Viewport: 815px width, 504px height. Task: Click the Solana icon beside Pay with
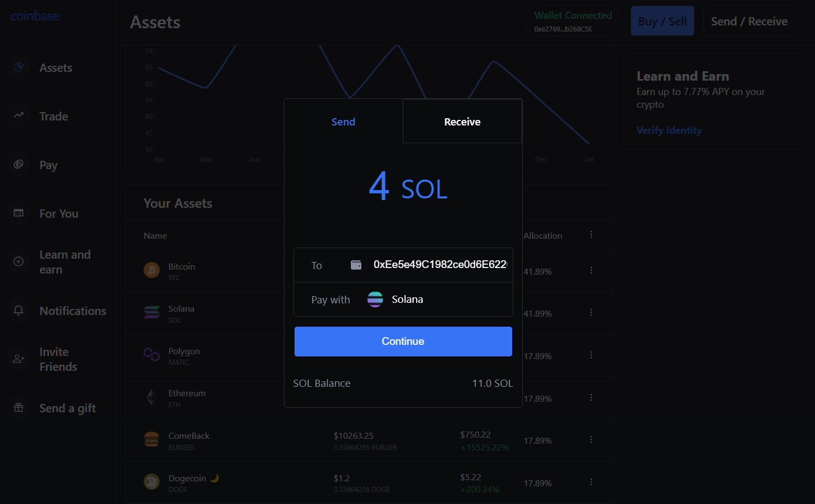pyautogui.click(x=375, y=299)
